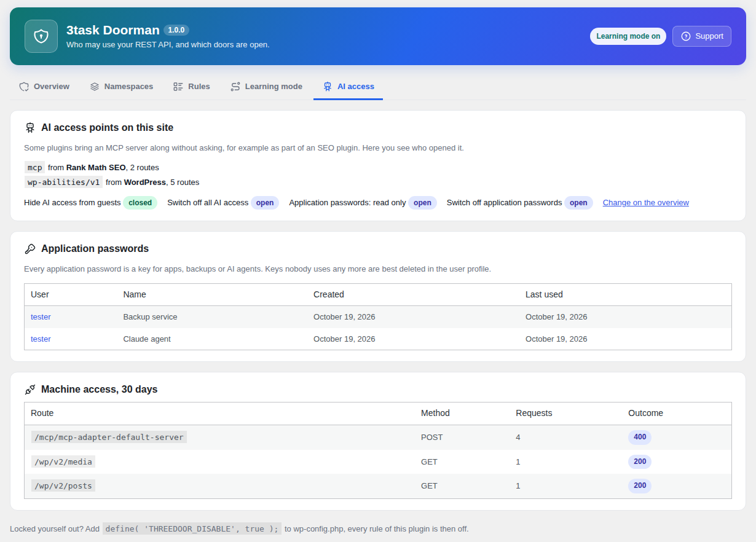This screenshot has width=756, height=542.
Task: Click open status for Switch off application passwords
Action: coord(578,203)
